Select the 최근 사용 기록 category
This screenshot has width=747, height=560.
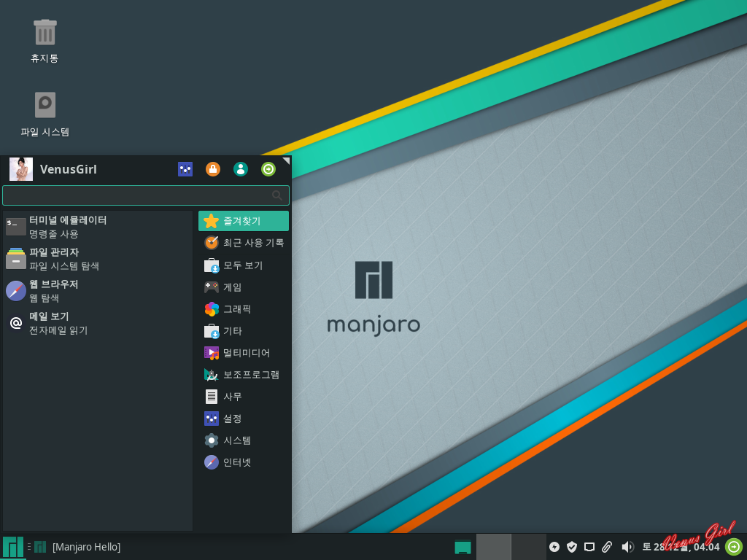tap(244, 243)
